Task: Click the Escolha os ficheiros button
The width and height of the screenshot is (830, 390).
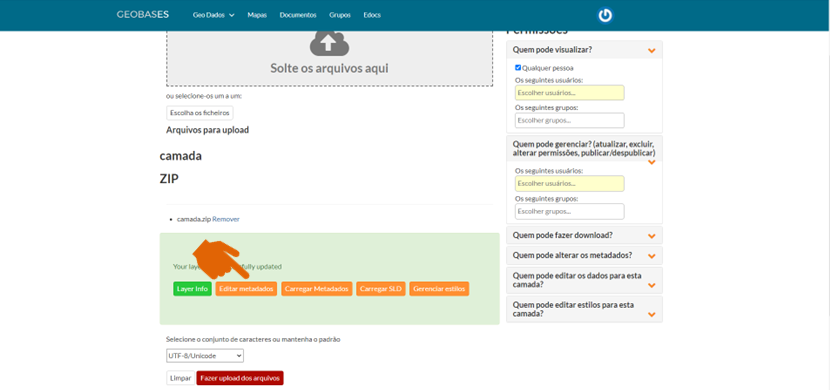Action: (x=200, y=113)
